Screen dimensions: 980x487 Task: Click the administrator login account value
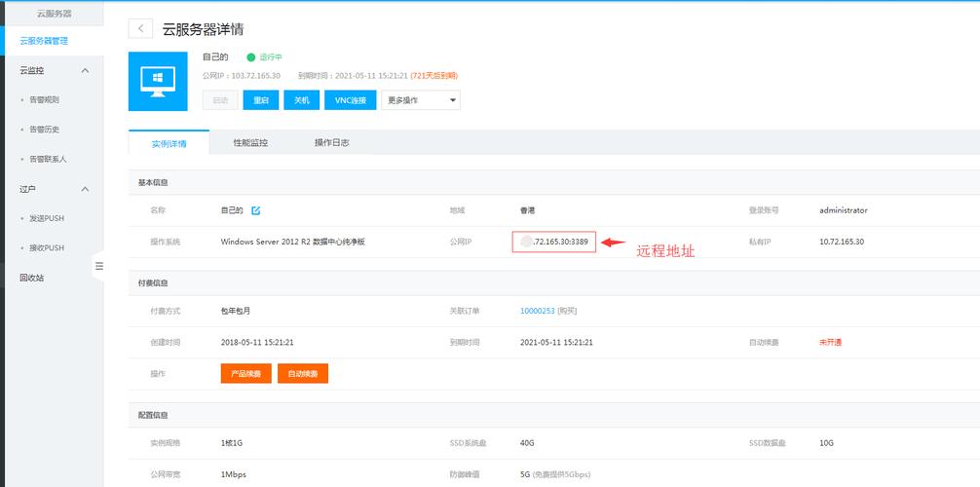(844, 210)
